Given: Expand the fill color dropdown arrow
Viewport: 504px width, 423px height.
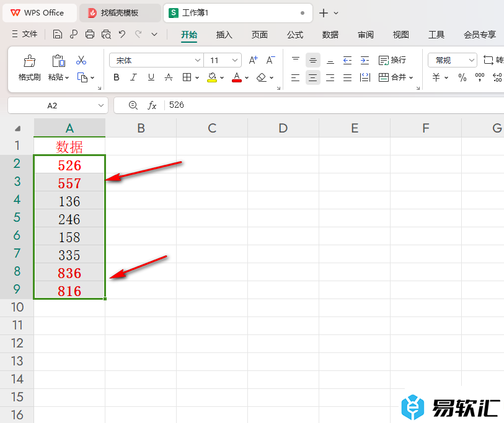Looking at the screenshot, I should click(x=222, y=78).
